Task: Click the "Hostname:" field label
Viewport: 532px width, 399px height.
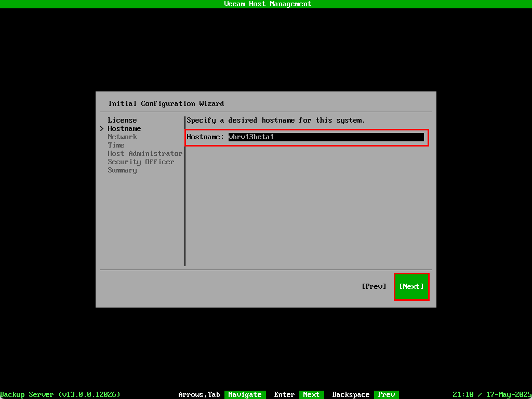Action: [x=205, y=137]
